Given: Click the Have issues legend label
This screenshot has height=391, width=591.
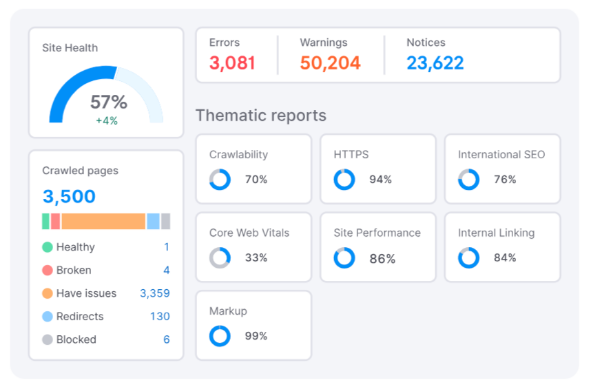Looking at the screenshot, I should 86,293.
